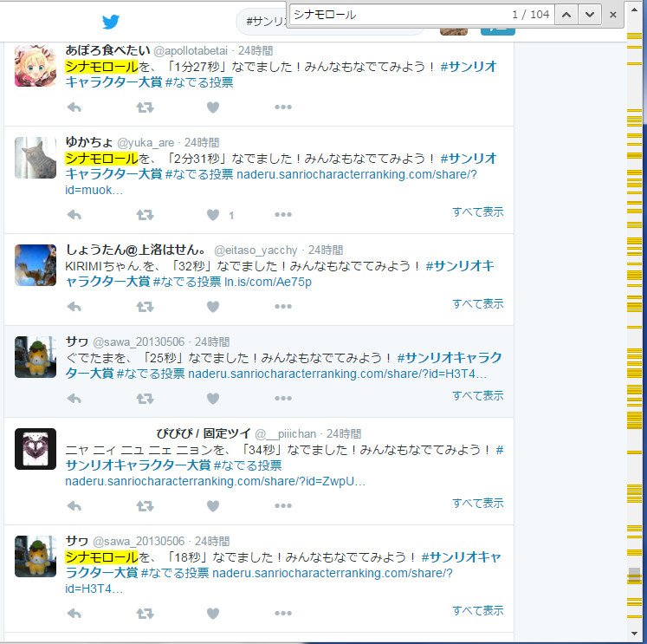Open sawa avatar on ぐでたま tweet
This screenshot has height=644, width=647.
tap(36, 357)
